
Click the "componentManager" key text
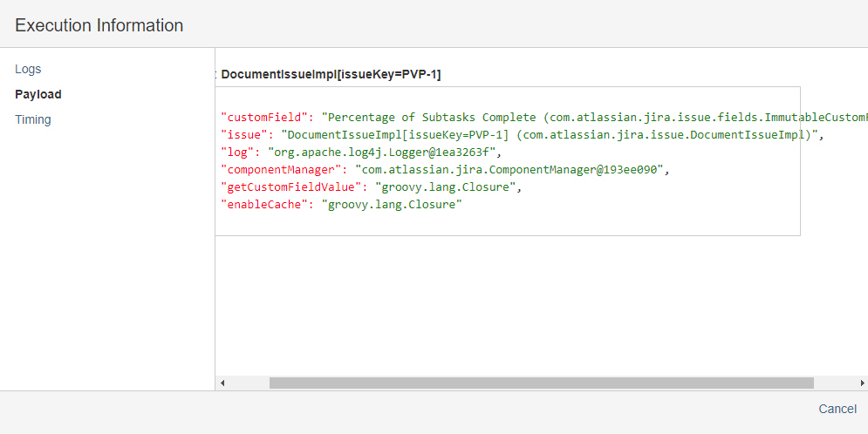[281, 170]
